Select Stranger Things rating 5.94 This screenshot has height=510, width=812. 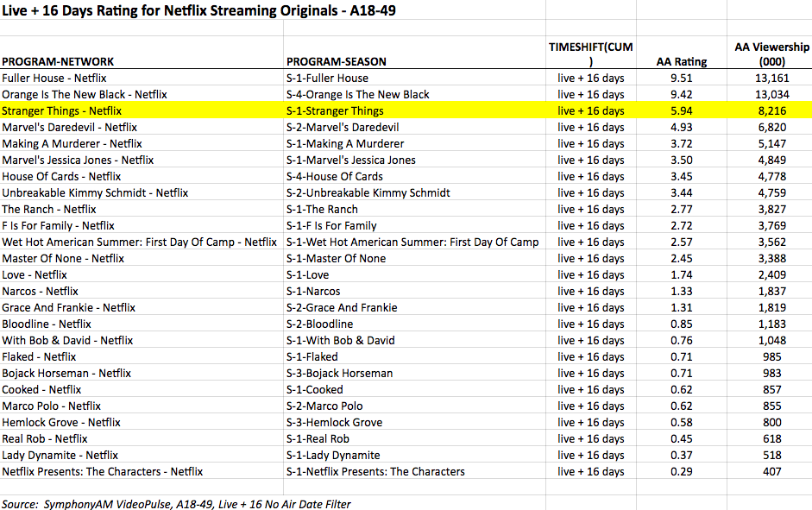682,110
